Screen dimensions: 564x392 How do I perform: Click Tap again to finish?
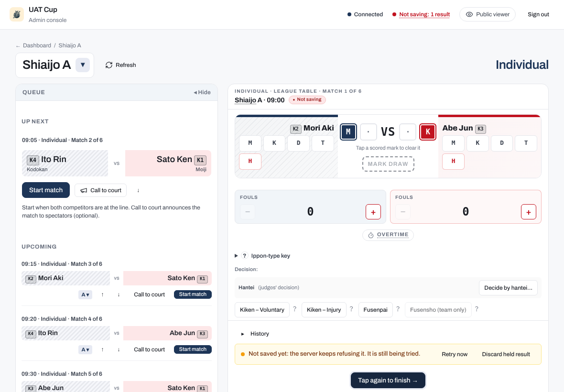point(388,381)
